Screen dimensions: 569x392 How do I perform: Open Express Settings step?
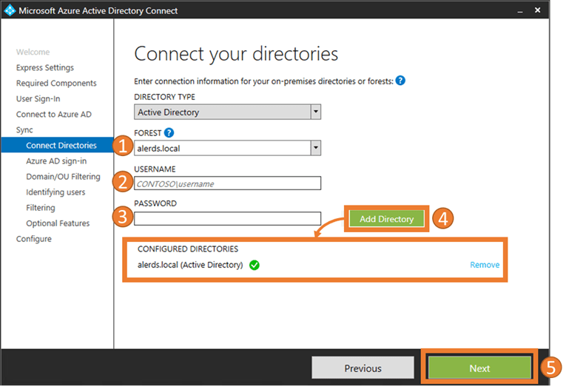(45, 67)
